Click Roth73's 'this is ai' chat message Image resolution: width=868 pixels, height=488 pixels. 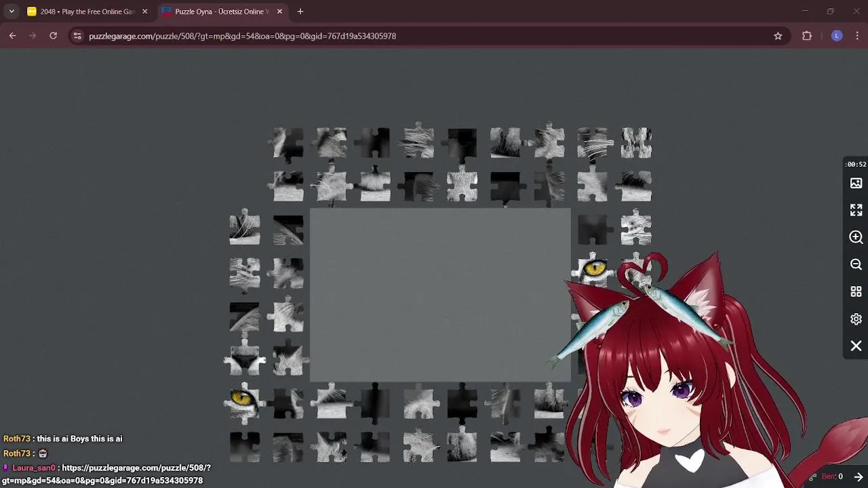pyautogui.click(x=79, y=439)
